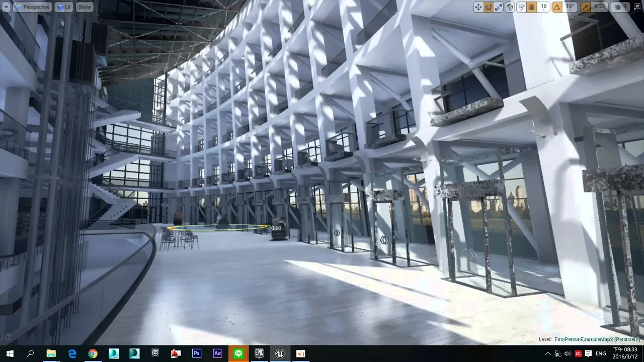Open grid snap size dropdown showing 10
This screenshot has height=362, width=644.
tap(543, 7)
